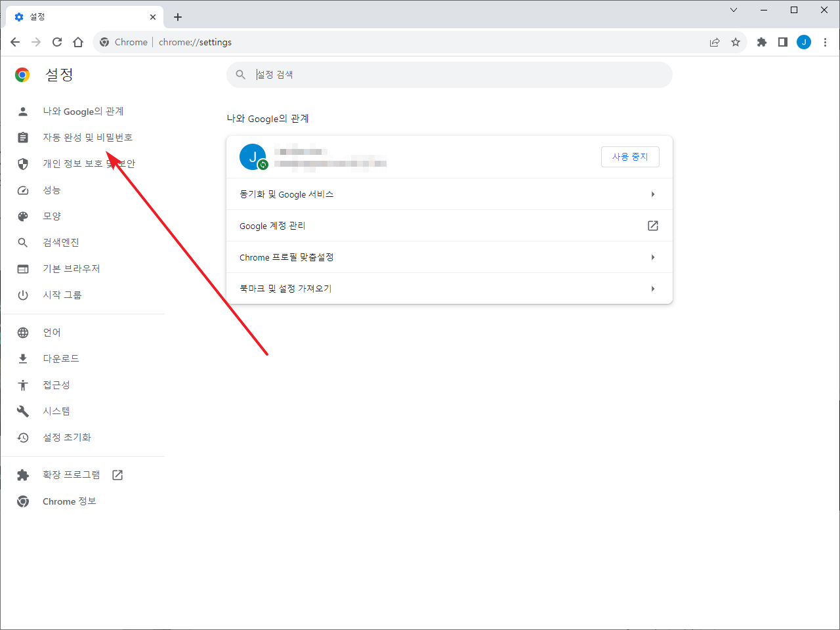Open the 나와 Google의 관계 menu item

(x=82, y=112)
